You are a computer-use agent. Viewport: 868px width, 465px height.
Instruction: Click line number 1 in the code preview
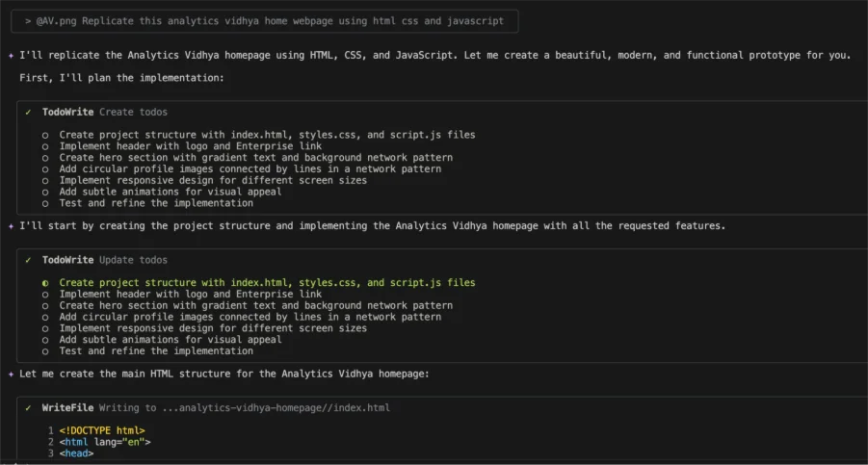[50, 430]
